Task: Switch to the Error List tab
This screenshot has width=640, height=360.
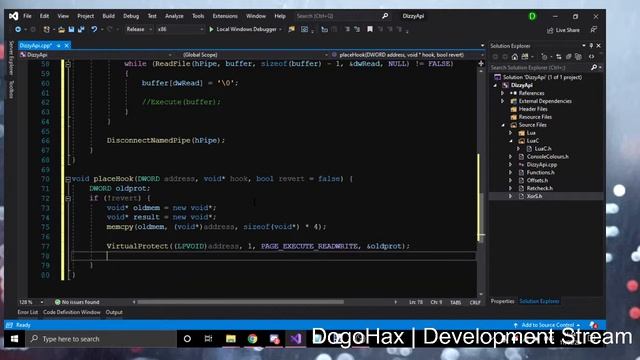Action: point(27,312)
